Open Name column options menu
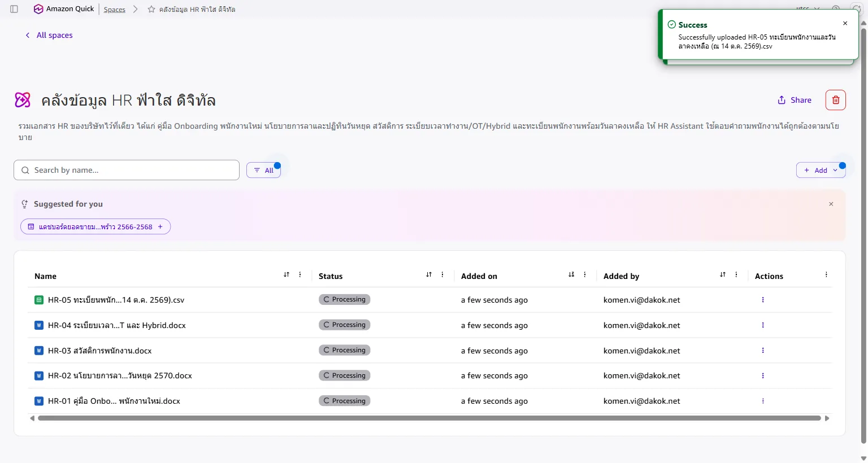 300,274
